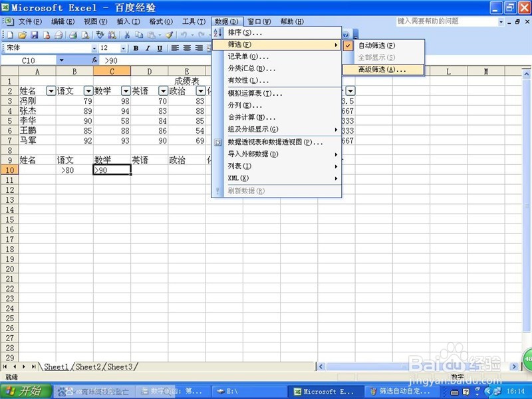Switch to the Sheet2 tab
Image resolution: width=532 pixels, height=399 pixels.
(x=88, y=367)
